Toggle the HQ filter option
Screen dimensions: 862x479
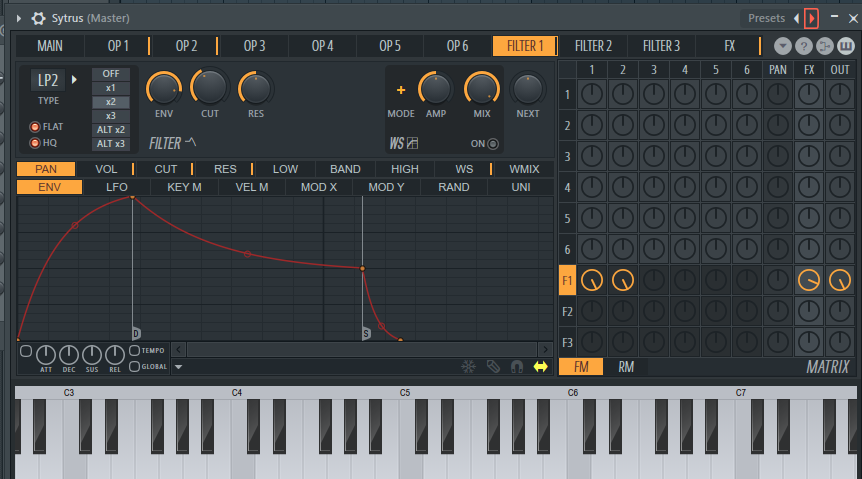tap(35, 143)
